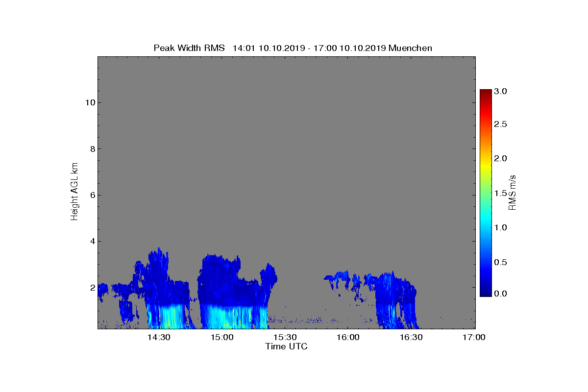This screenshot has width=588, height=392.
Task: Click the 15:00 time tick label
Action: click(x=221, y=338)
